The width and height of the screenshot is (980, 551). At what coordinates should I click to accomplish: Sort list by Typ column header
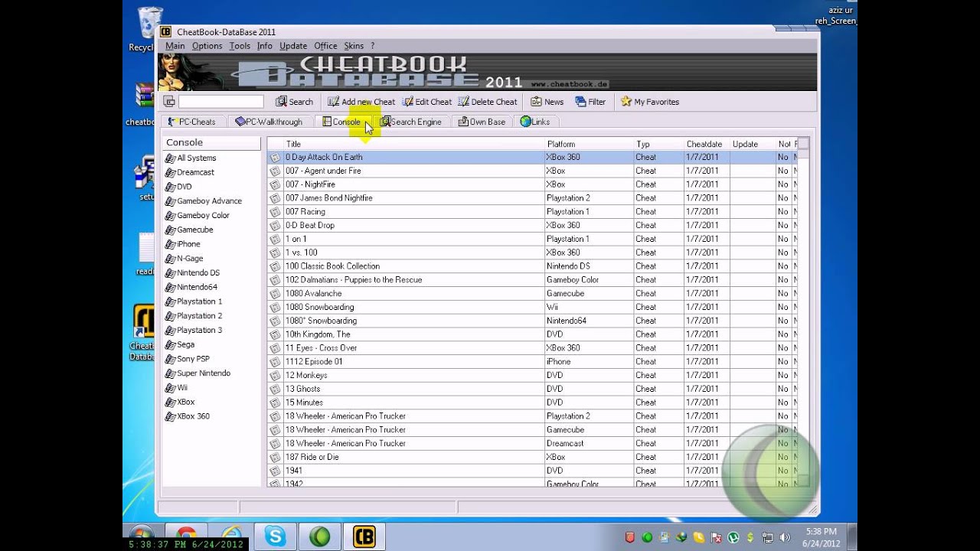point(658,144)
